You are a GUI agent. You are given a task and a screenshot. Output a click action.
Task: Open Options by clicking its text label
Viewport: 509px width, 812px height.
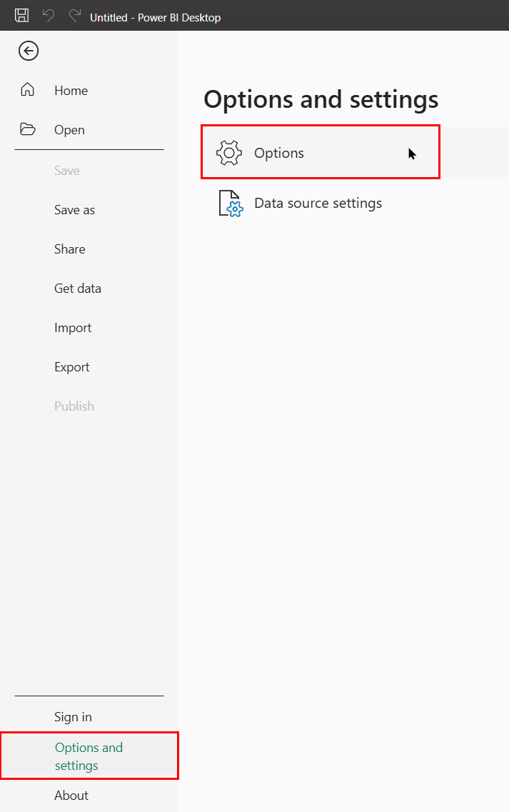tap(279, 153)
